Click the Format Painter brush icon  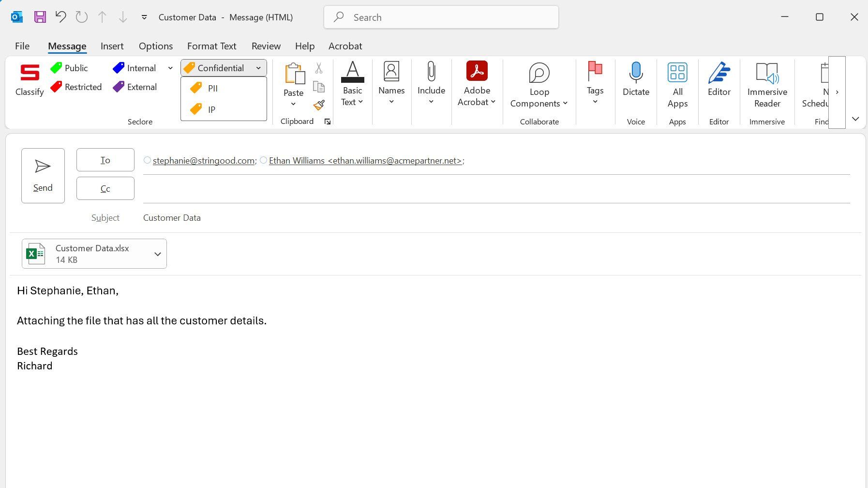tap(319, 105)
